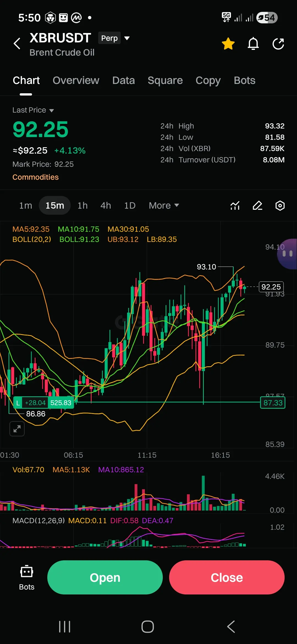The height and width of the screenshot is (644, 297).
Task: Tap the DIF:0.58 value
Action: point(124,520)
